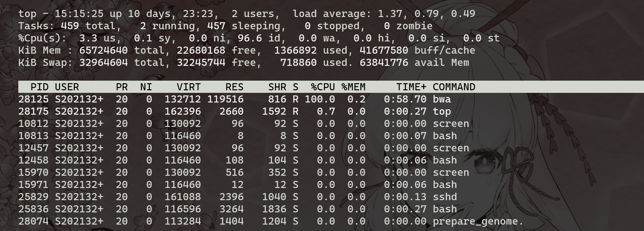644x231 pixels.
Task: Click the KiB Swap label
Action: pos(45,63)
